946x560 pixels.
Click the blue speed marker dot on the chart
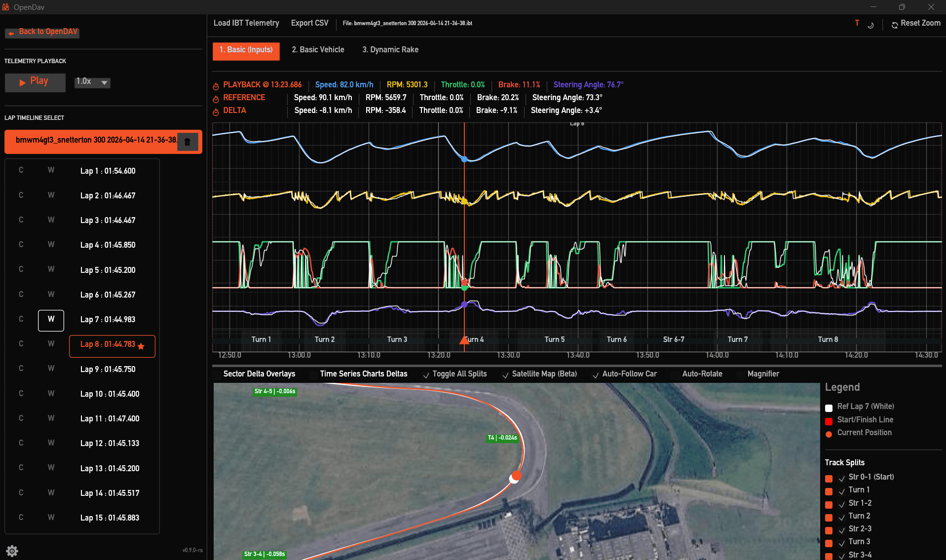(x=464, y=159)
